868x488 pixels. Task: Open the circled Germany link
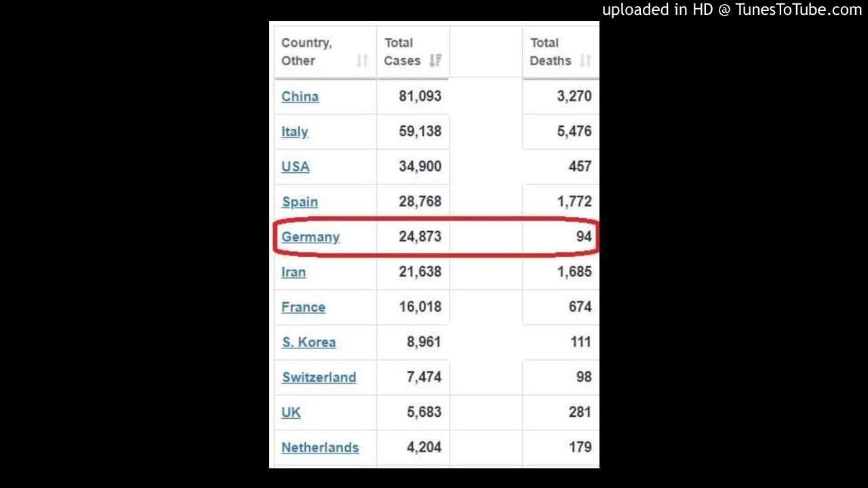(x=311, y=237)
